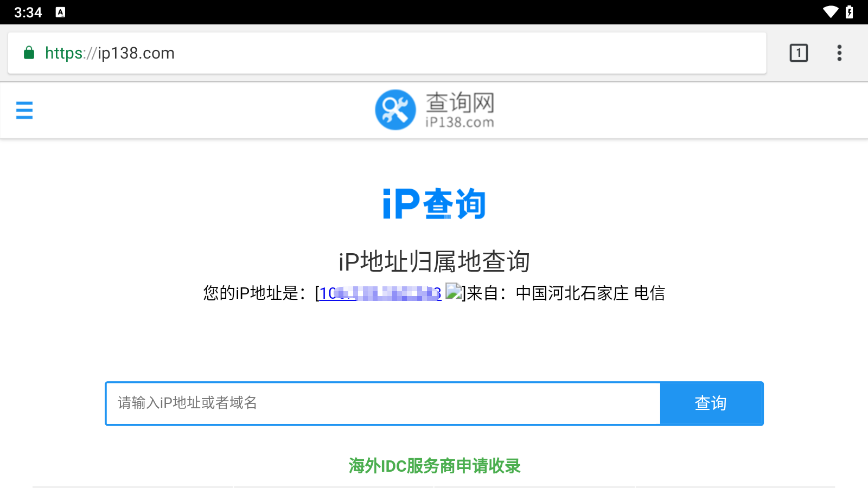Click the Wi-Fi icon in status bar

pos(831,11)
